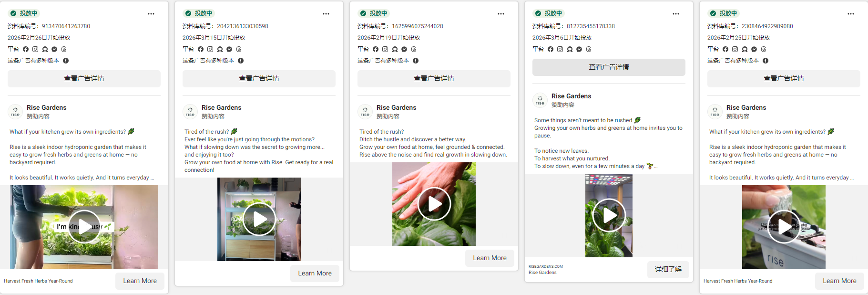The height and width of the screenshot is (295, 868).
Task: Click Learn More on ad 913470641263780
Action: coord(140,281)
